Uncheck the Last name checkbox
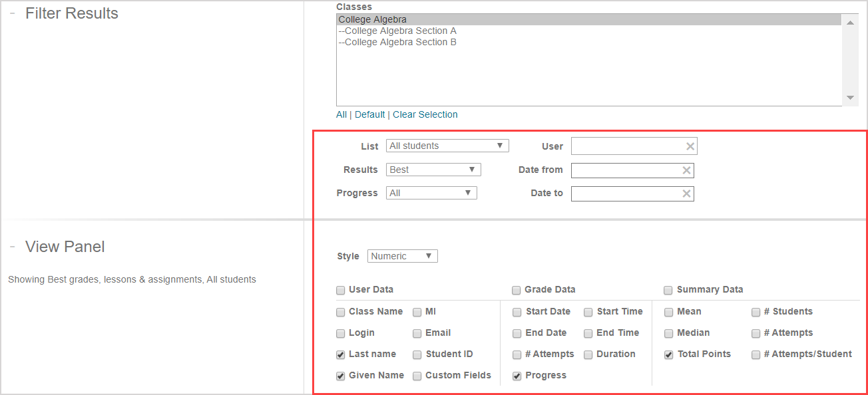 (341, 354)
